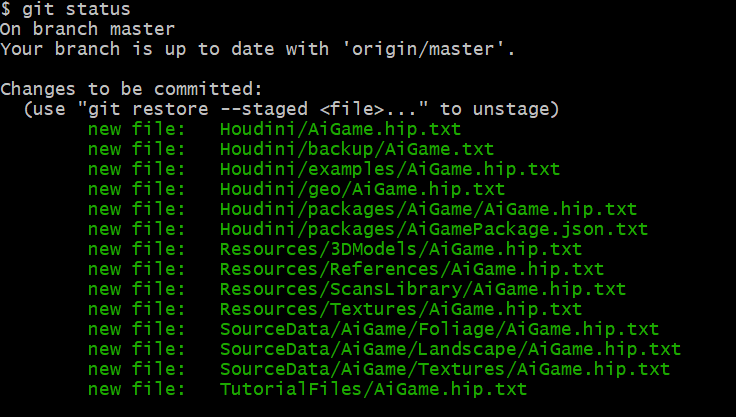
Task: Click the Resources/Textures/AiGame.hip.txt path
Action: point(400,309)
